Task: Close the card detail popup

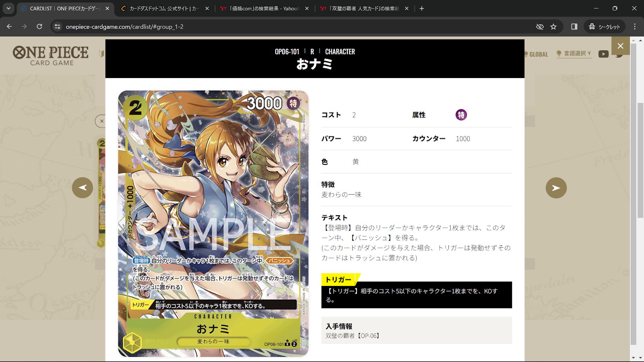Action: (620, 46)
